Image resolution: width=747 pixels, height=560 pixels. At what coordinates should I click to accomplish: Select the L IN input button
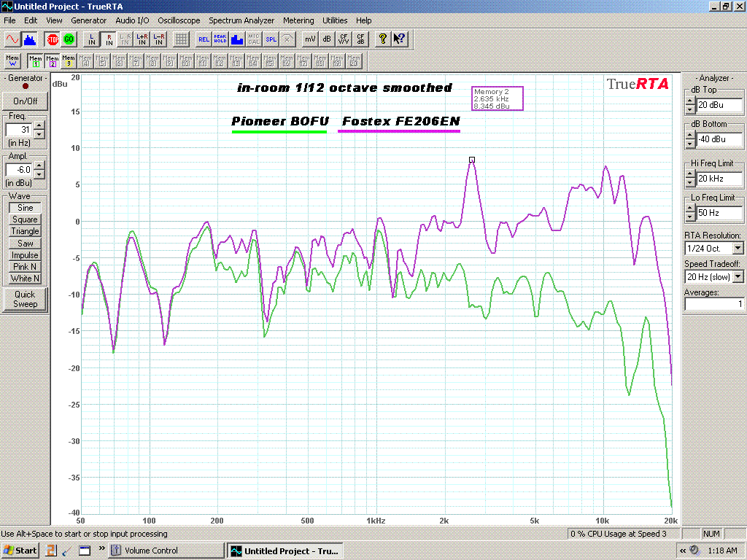point(92,39)
